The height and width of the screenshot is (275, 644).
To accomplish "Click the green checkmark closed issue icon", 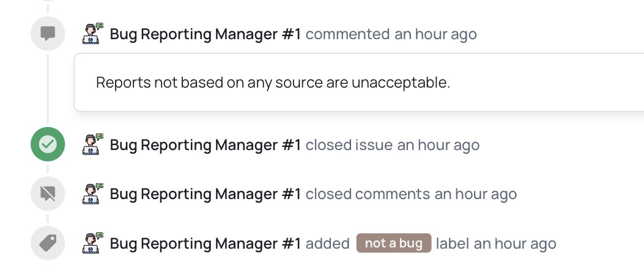I will point(48,145).
